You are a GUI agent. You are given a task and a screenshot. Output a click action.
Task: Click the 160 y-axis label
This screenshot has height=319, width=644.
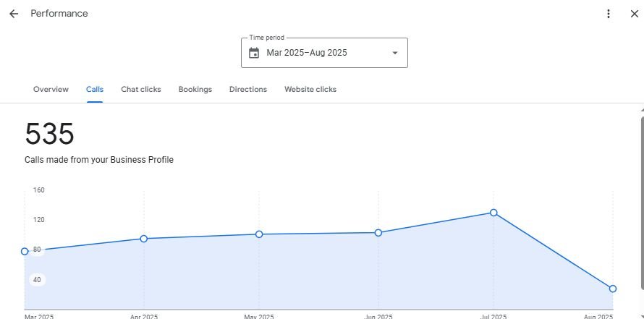click(38, 190)
